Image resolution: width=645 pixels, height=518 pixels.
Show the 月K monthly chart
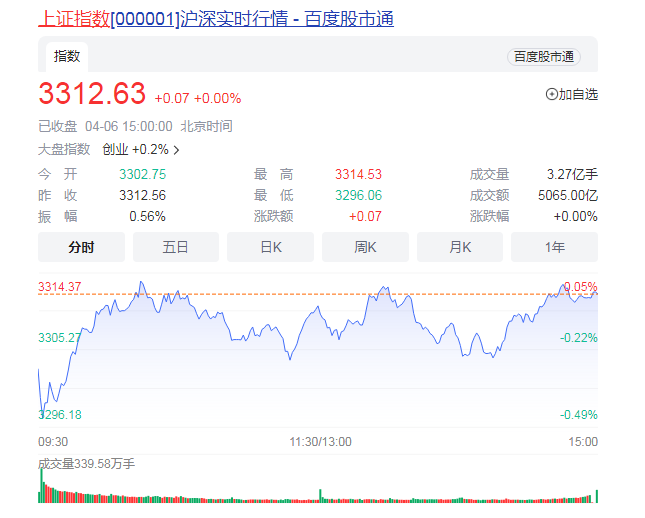coord(460,247)
